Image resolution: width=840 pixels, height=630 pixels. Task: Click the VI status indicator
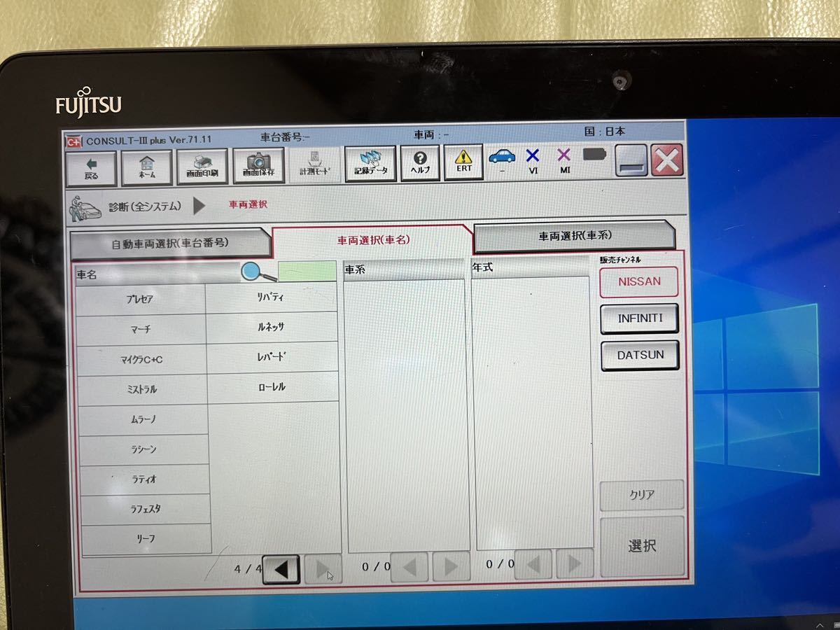[533, 161]
